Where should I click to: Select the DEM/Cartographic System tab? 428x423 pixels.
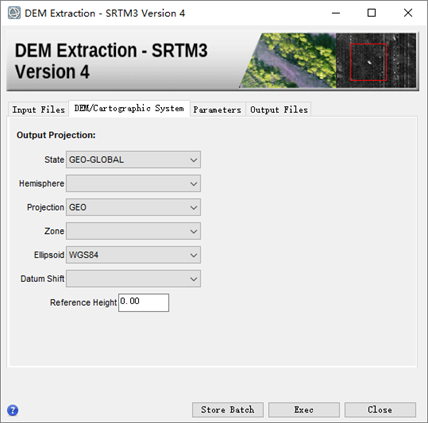(x=129, y=108)
